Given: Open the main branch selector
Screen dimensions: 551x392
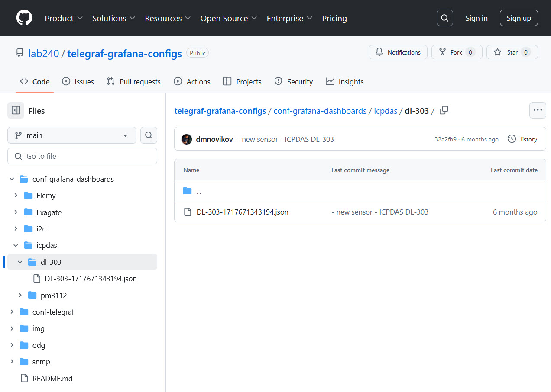Looking at the screenshot, I should tap(71, 135).
